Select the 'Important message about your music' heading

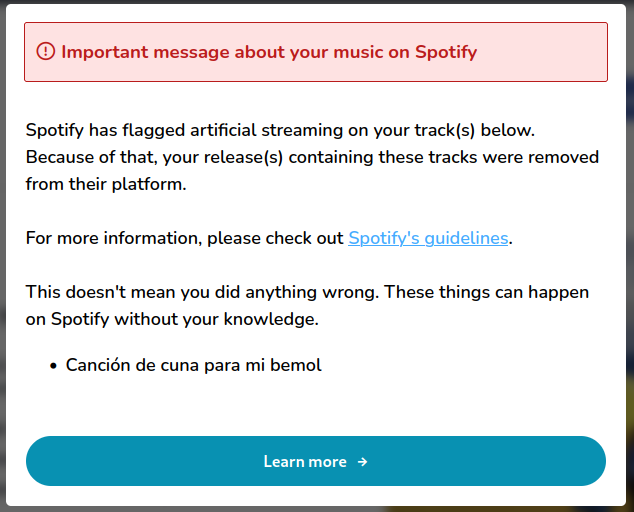click(x=269, y=52)
